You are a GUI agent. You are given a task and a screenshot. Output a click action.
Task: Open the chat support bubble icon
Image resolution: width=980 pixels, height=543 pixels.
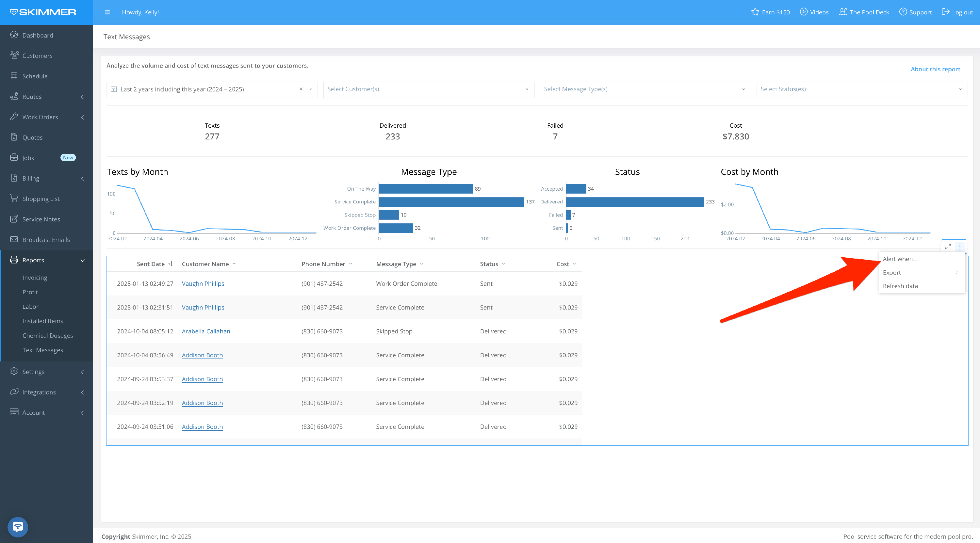[18, 527]
